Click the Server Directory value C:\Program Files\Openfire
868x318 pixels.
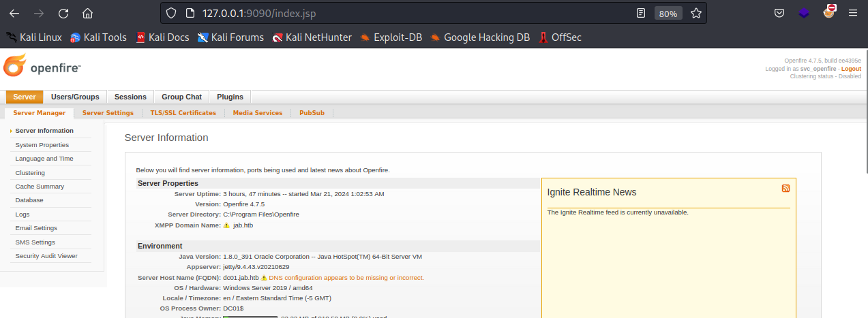261,214
